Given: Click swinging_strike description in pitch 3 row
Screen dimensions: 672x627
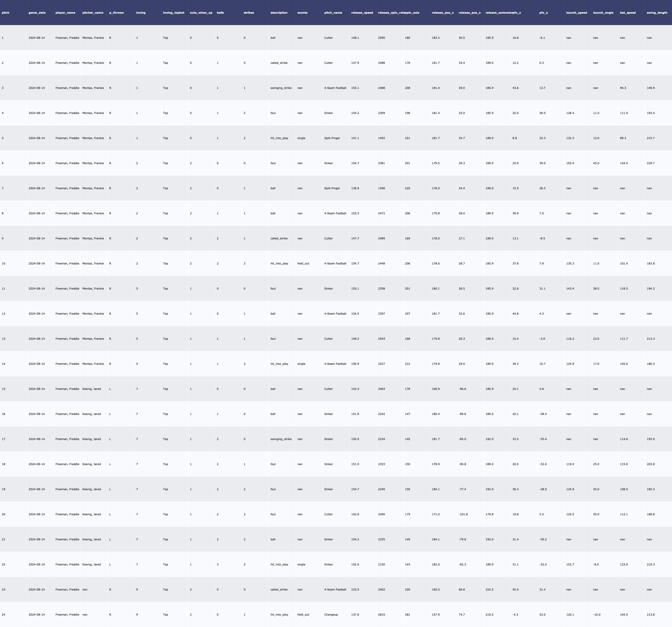Looking at the screenshot, I should (281, 88).
